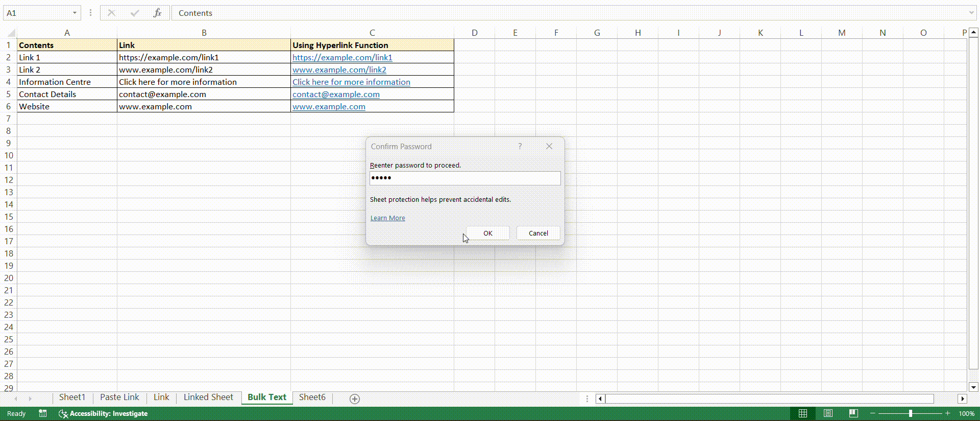Open the Name Box dropdown arrow
The image size is (980, 421).
[75, 13]
